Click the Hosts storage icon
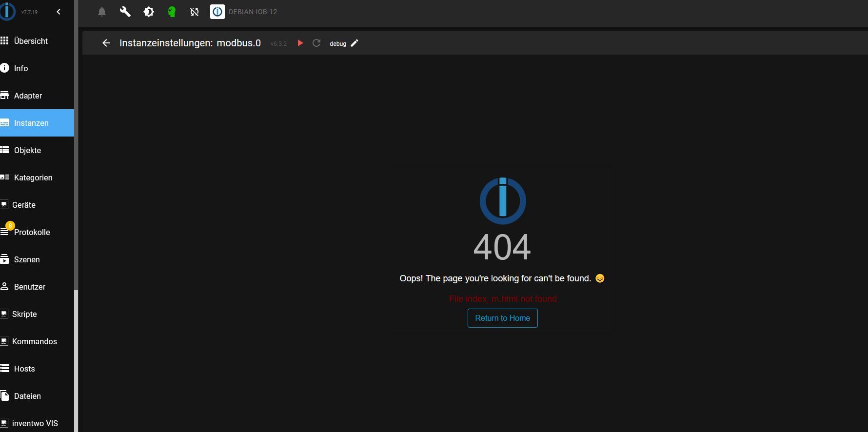Screen dimensions: 868x432 pos(4,369)
